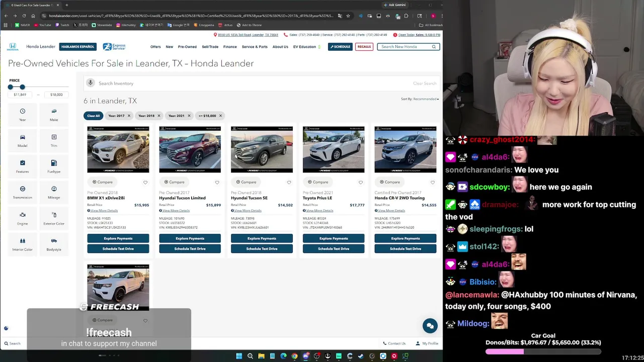
Task: Click the Hablamos Español button
Action: [78, 47]
